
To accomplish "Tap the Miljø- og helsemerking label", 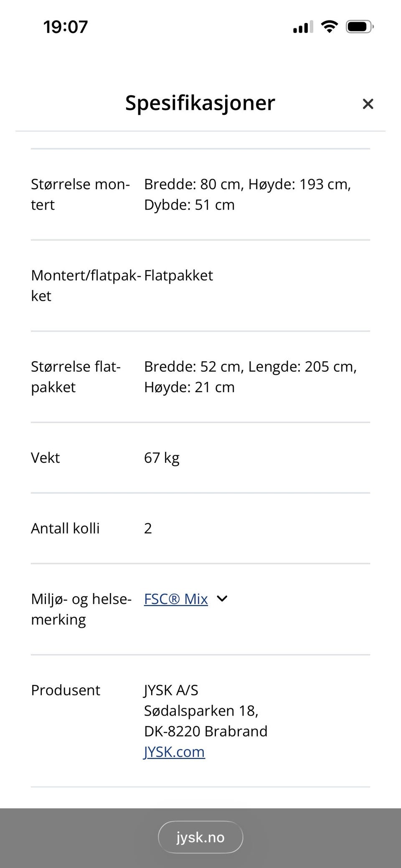I will [81, 609].
